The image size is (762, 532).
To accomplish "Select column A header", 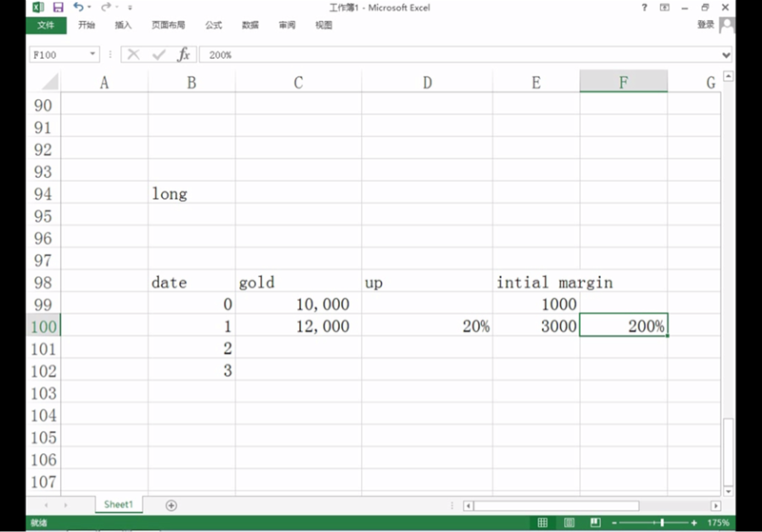I will click(104, 83).
